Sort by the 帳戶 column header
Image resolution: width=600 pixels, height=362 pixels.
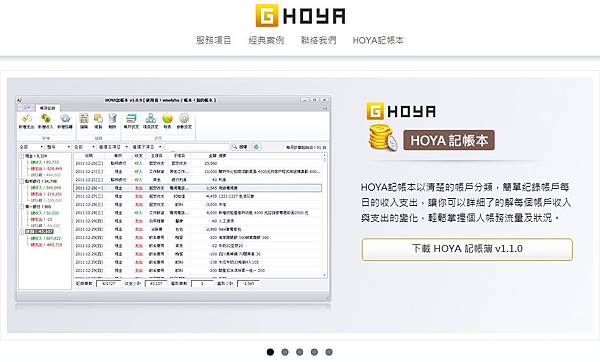[x=118, y=156]
